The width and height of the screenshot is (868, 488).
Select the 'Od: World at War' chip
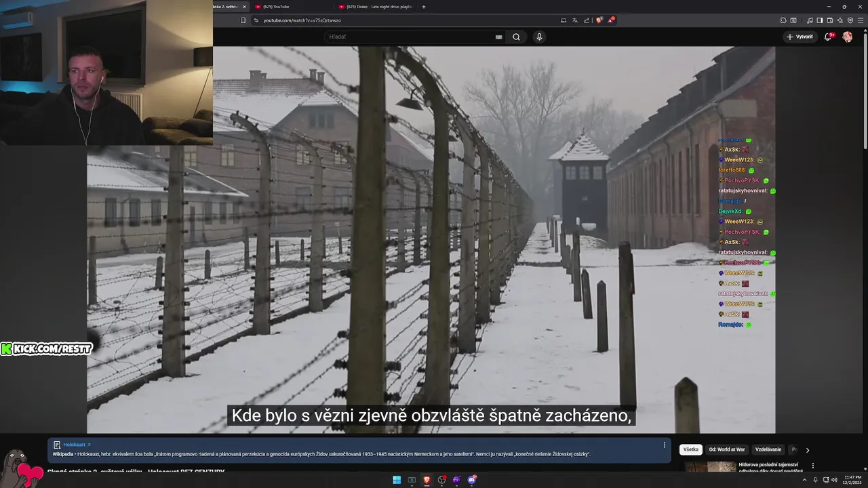[727, 449]
